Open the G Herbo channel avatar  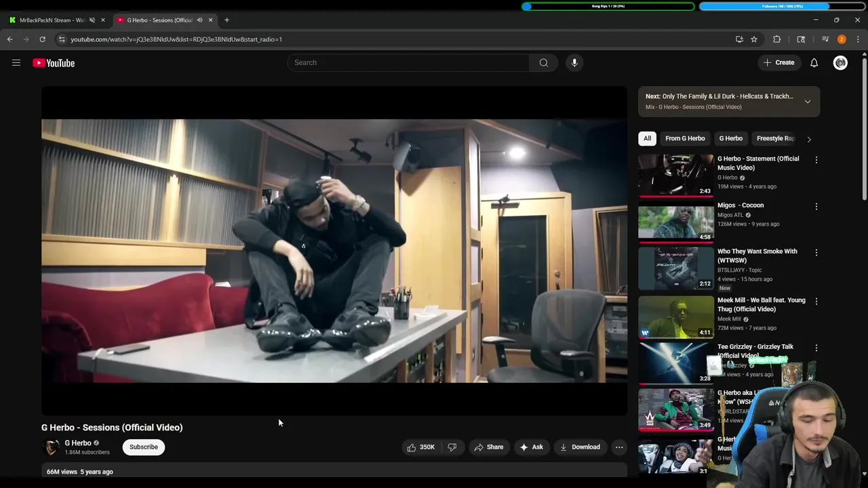tap(51, 447)
